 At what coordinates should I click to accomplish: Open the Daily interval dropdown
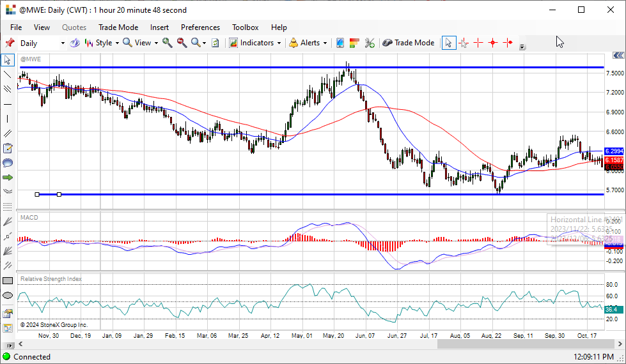63,43
